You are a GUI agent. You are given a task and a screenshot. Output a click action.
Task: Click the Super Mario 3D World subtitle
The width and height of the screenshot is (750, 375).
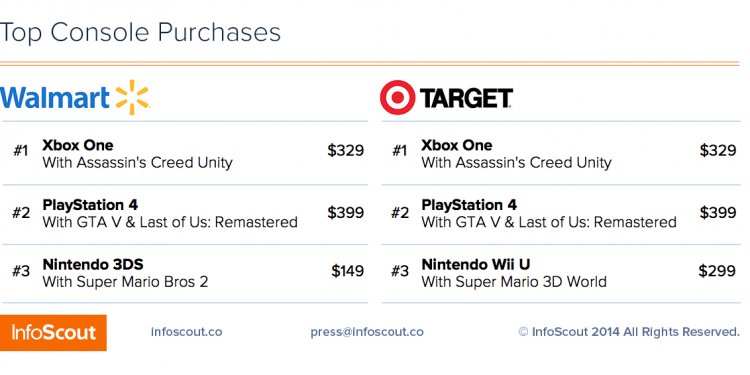click(x=514, y=282)
